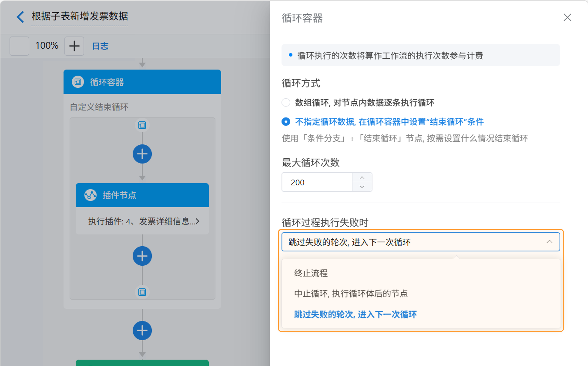Click the loop container node icon
This screenshot has height=366, width=588.
pos(78,82)
